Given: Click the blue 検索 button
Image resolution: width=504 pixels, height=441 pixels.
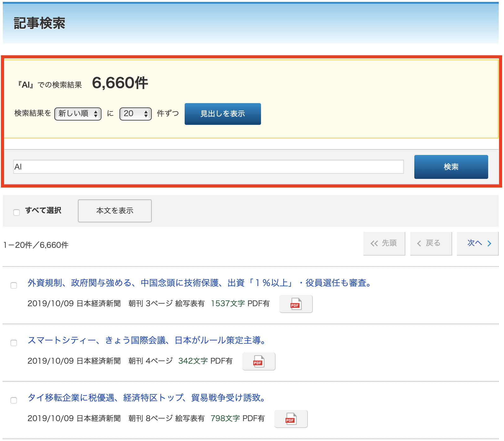Looking at the screenshot, I should point(451,167).
